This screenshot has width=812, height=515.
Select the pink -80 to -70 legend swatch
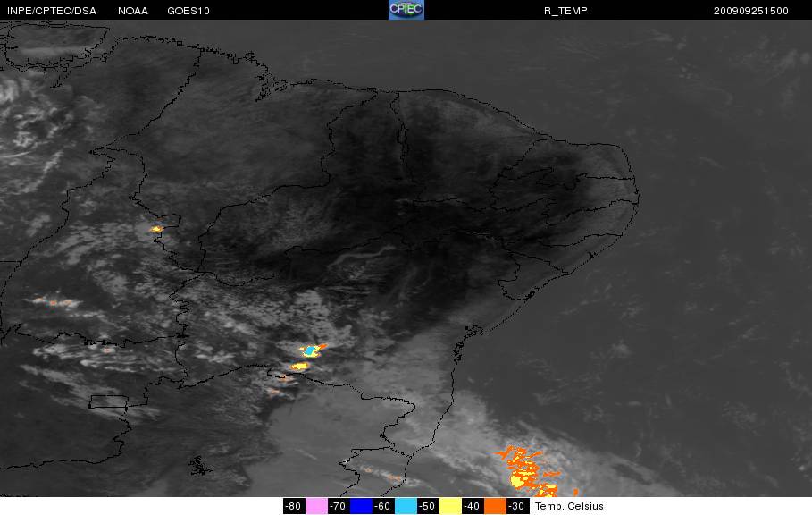pos(316,506)
